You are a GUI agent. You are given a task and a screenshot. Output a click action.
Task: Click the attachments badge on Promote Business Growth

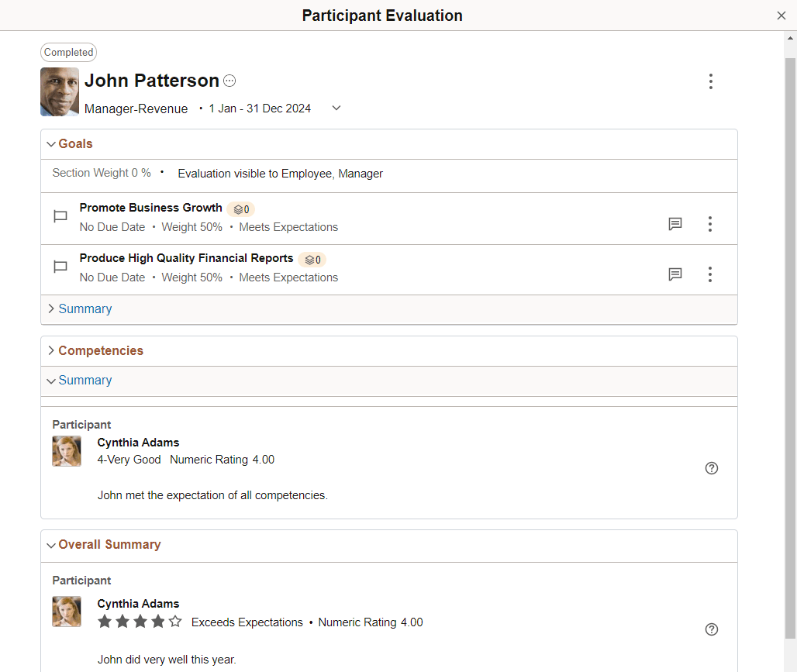pyautogui.click(x=240, y=208)
